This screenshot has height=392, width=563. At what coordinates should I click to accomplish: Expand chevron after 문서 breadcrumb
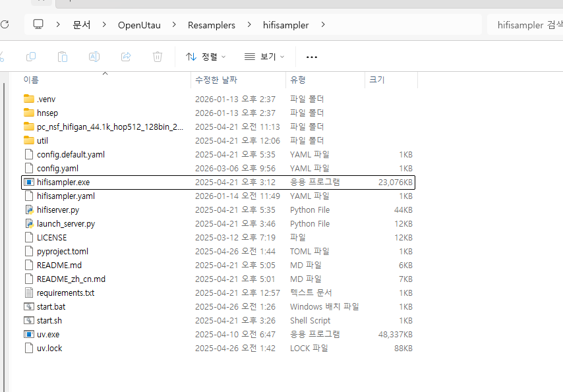pyautogui.click(x=104, y=24)
